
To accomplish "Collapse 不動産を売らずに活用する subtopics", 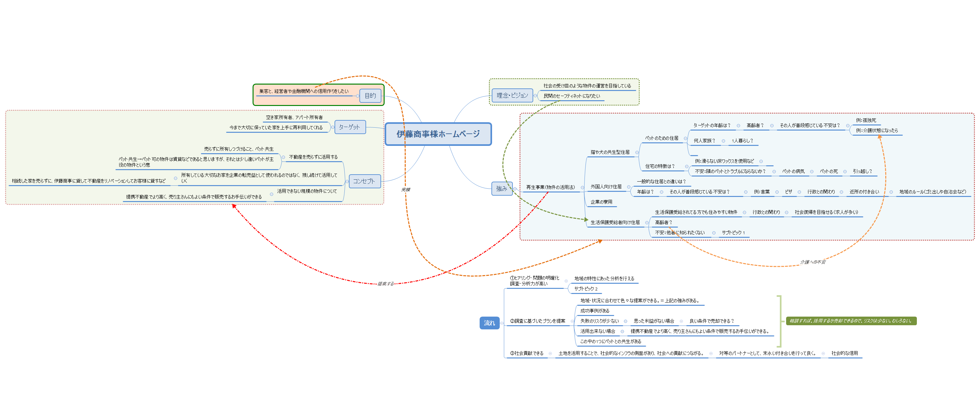I will tap(283, 157).
